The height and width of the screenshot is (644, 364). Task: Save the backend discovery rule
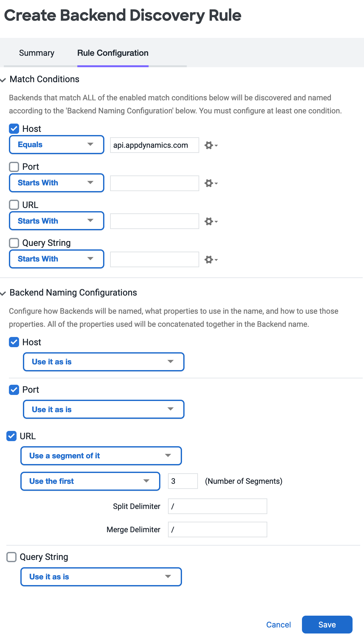pyautogui.click(x=327, y=625)
